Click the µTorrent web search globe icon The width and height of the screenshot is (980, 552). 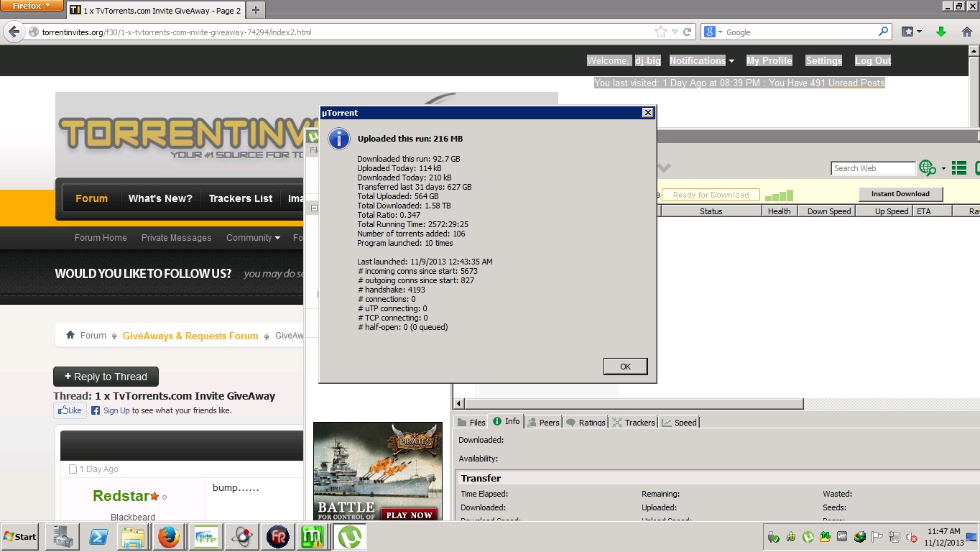click(927, 168)
